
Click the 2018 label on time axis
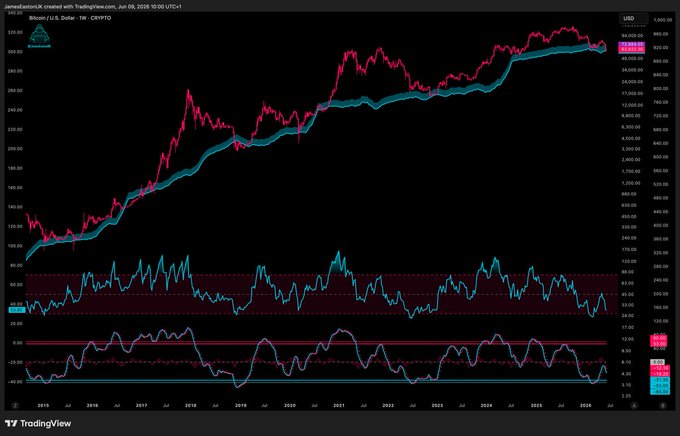pos(190,406)
